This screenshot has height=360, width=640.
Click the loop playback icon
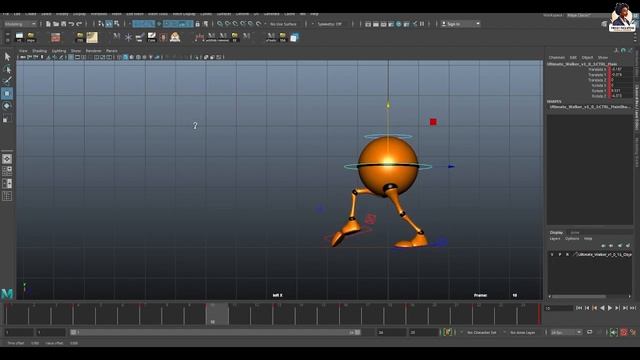[589, 333]
